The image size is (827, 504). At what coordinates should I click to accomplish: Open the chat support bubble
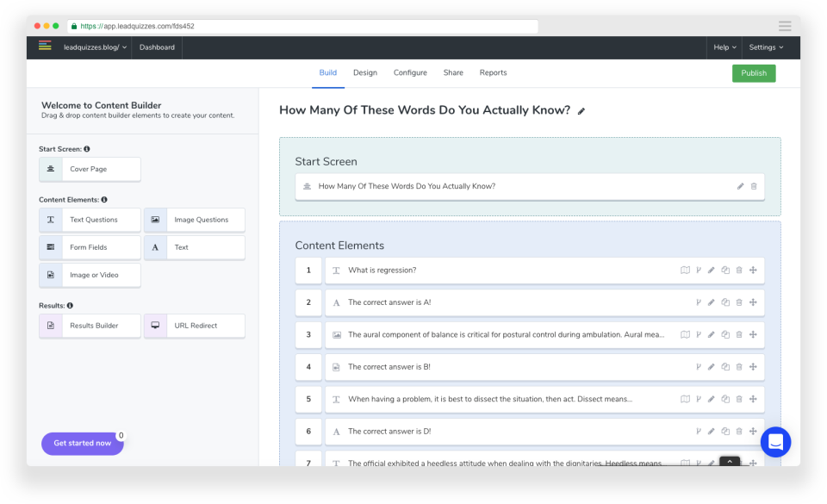pyautogui.click(x=774, y=442)
